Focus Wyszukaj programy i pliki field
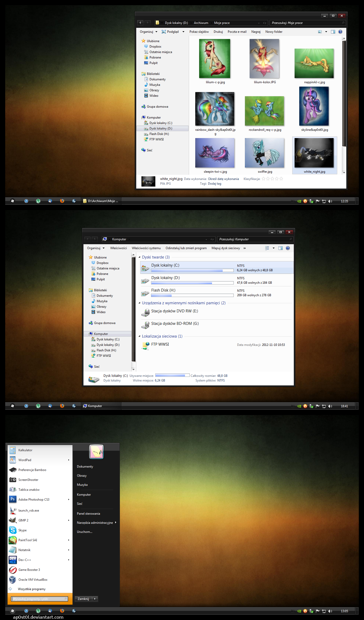The height and width of the screenshot is (620, 364). tap(40, 599)
